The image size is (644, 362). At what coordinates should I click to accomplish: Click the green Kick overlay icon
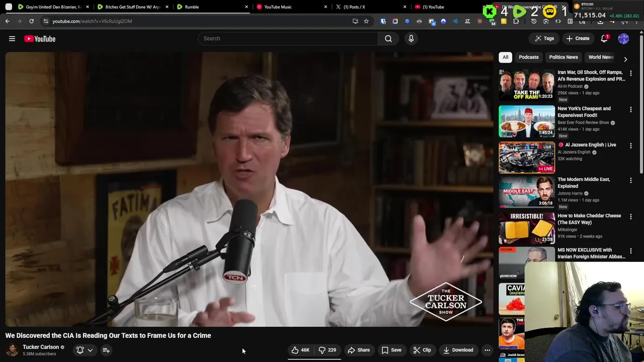pos(490,11)
